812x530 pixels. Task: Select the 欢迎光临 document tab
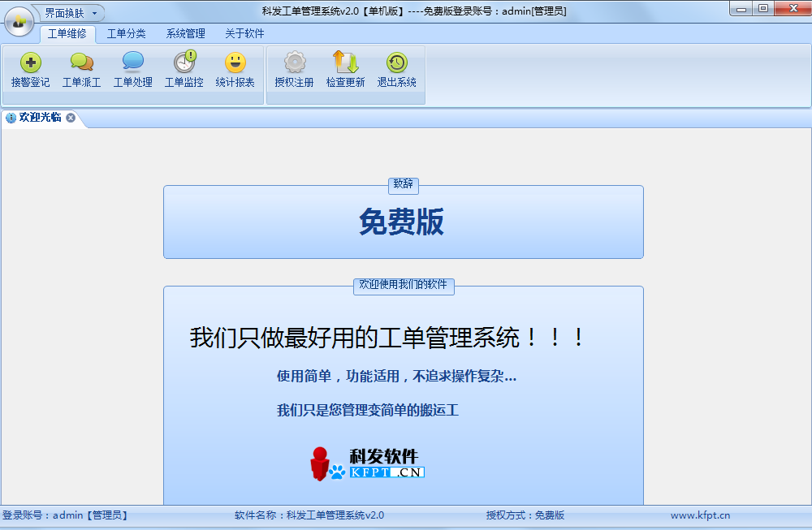click(x=40, y=118)
